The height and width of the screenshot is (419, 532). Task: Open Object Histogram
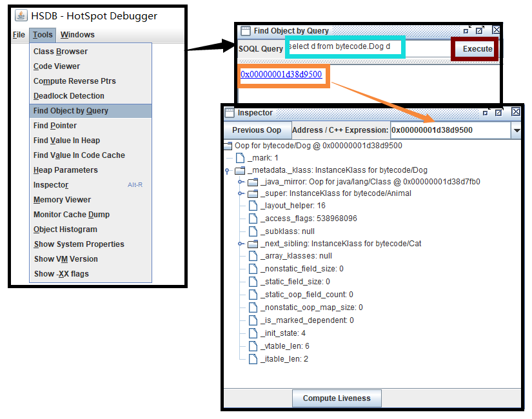(90, 229)
